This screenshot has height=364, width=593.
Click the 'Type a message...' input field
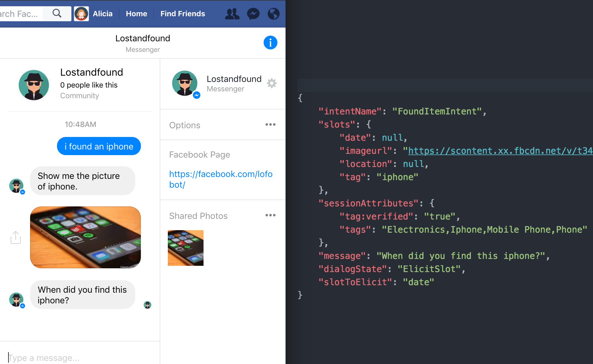tap(80, 358)
